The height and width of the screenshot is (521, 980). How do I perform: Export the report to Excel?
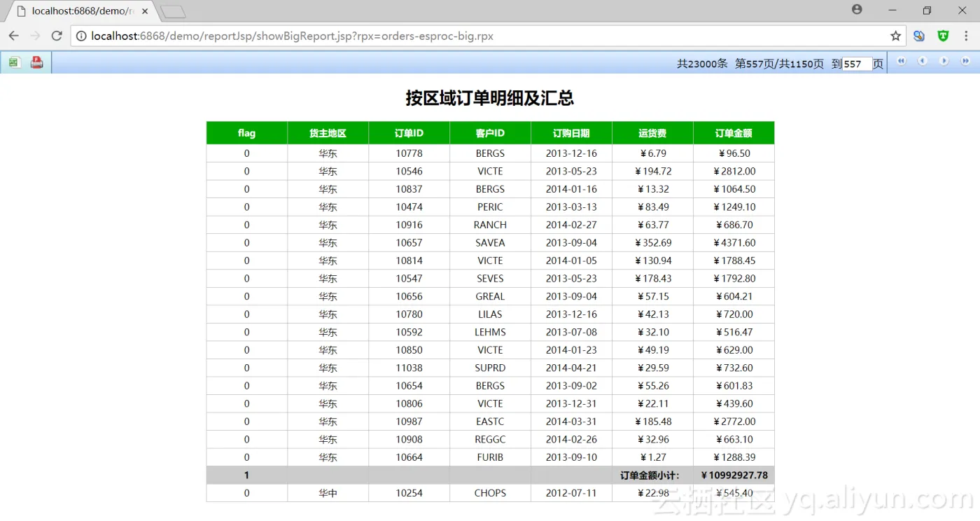click(13, 62)
